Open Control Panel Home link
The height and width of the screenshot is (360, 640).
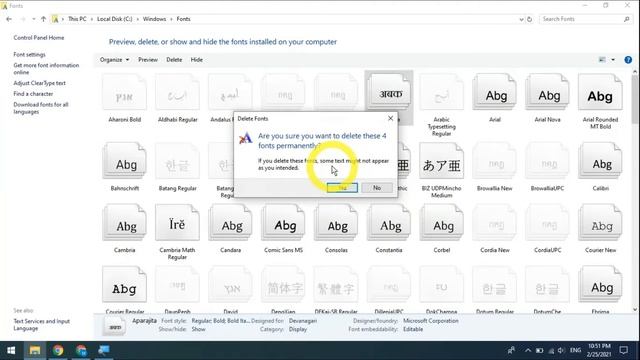click(39, 38)
